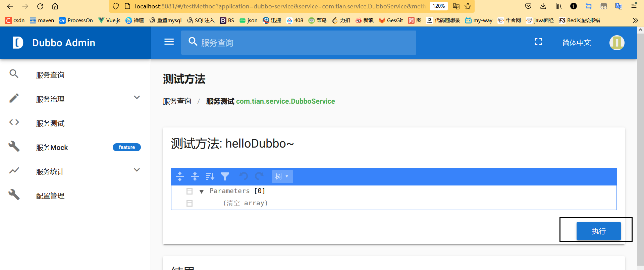Open 配置管理 in the sidebar
Viewport: 644px width, 270px height.
[x=75, y=196]
